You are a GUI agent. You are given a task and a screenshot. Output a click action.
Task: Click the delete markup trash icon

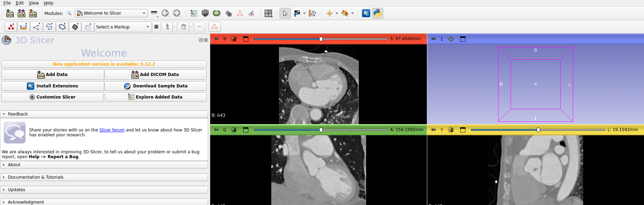[x=183, y=27]
